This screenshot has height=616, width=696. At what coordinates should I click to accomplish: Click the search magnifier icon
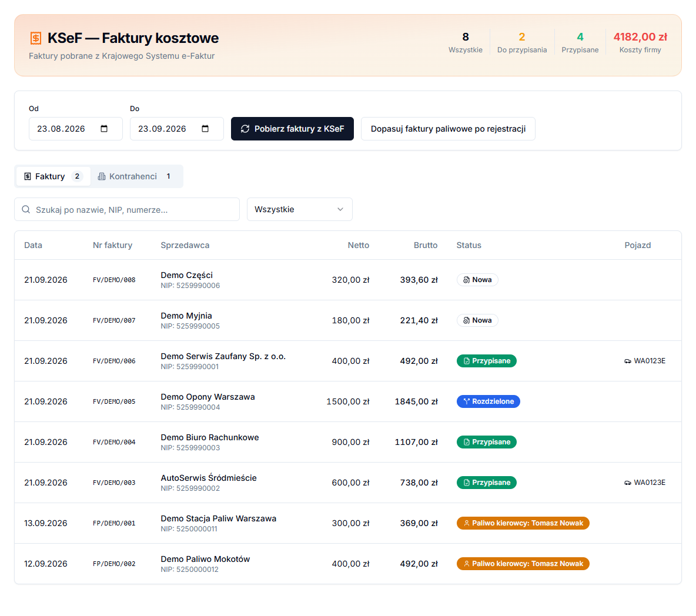click(26, 209)
